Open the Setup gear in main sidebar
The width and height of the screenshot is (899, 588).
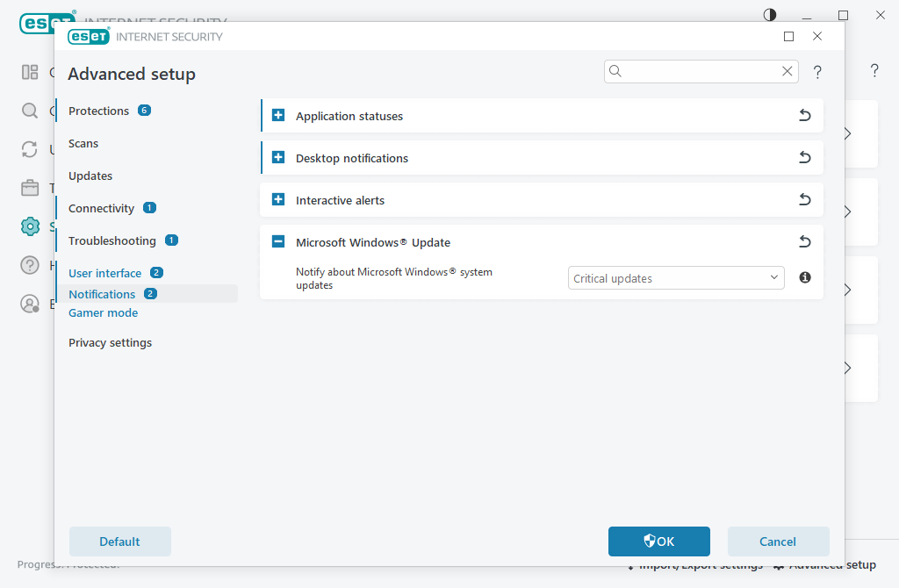(x=30, y=226)
